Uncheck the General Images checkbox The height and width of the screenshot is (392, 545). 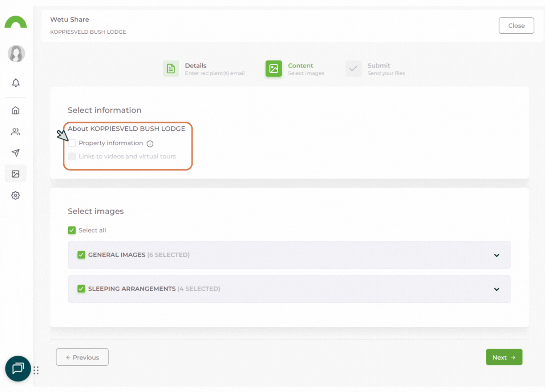[81, 255]
